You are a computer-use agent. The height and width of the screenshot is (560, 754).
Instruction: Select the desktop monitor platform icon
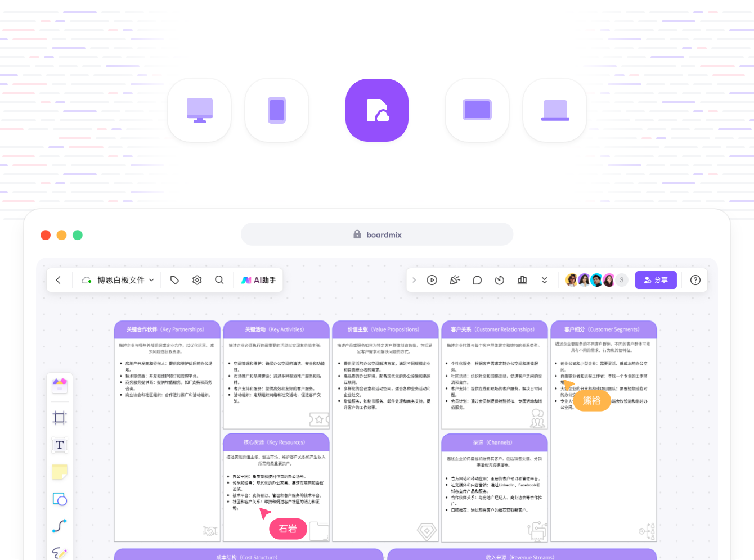199,110
